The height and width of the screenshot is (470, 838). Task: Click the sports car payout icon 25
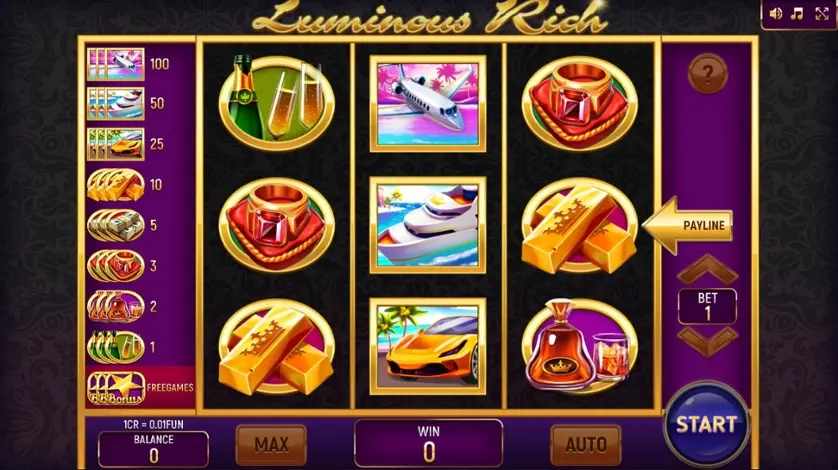pos(115,144)
